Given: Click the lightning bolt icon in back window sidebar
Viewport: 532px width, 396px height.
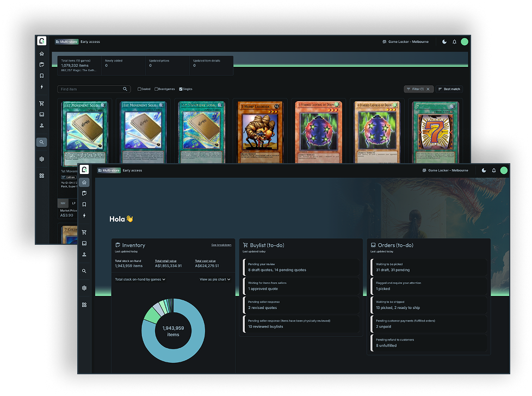Looking at the screenshot, I should pyautogui.click(x=42, y=87).
